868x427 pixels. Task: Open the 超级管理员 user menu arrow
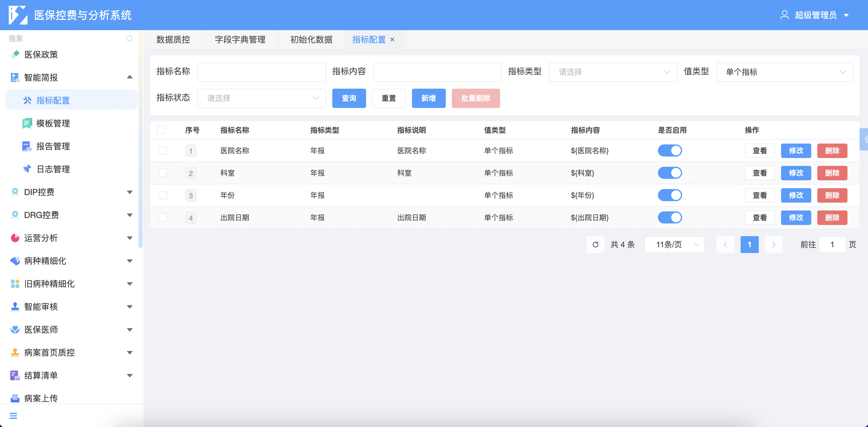tap(846, 15)
